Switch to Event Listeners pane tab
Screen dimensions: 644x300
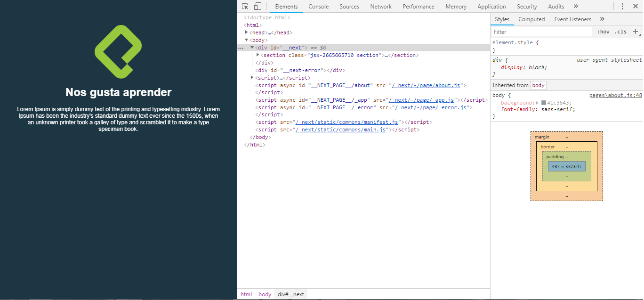572,19
